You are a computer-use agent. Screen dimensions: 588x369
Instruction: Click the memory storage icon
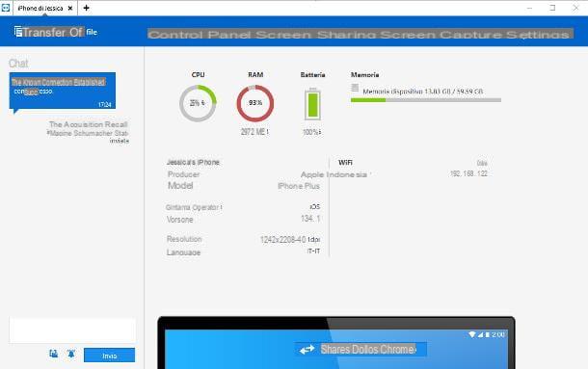(355, 88)
